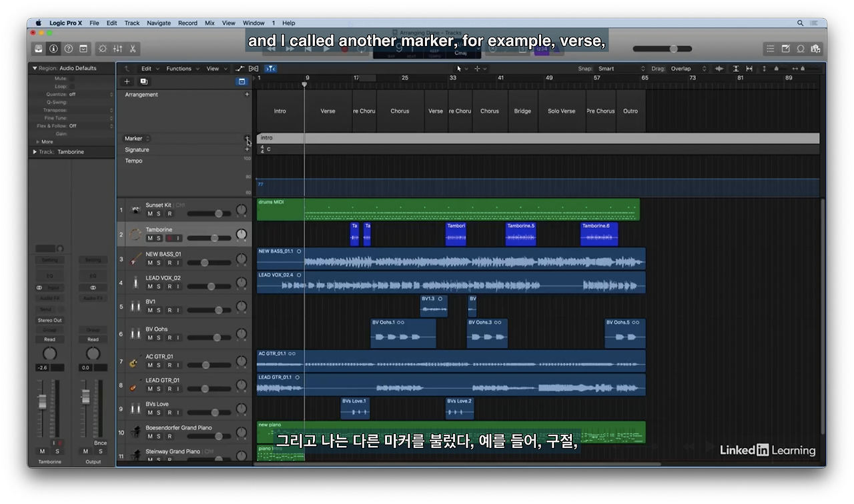Toggle the Catch Playhead blue icon
854x504 pixels.
pos(270,69)
